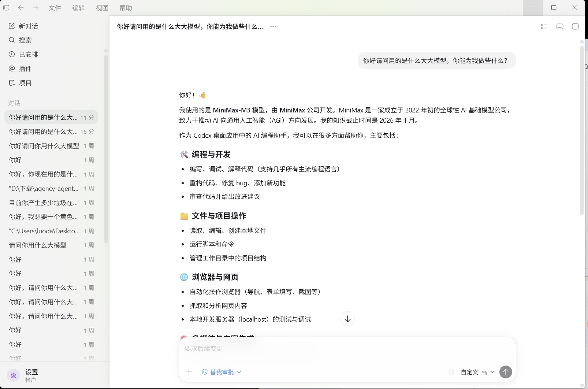This screenshot has width=588, height=389.
Task: Click the 已安排 clock icon
Action: [12, 54]
